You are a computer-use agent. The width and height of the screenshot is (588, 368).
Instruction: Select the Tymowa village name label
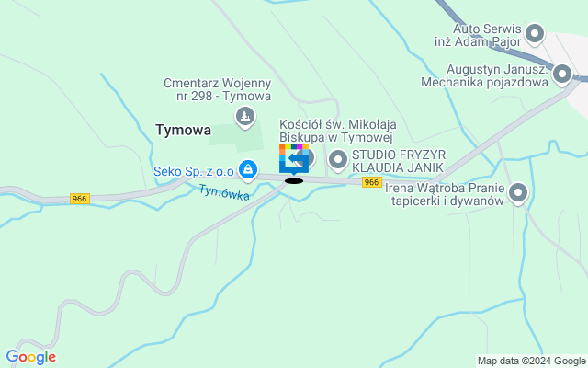click(x=184, y=131)
